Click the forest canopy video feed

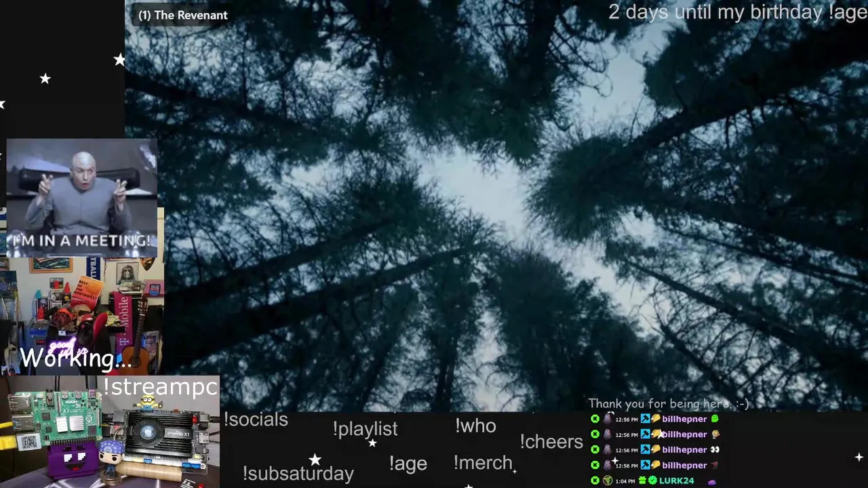pyautogui.click(x=496, y=205)
